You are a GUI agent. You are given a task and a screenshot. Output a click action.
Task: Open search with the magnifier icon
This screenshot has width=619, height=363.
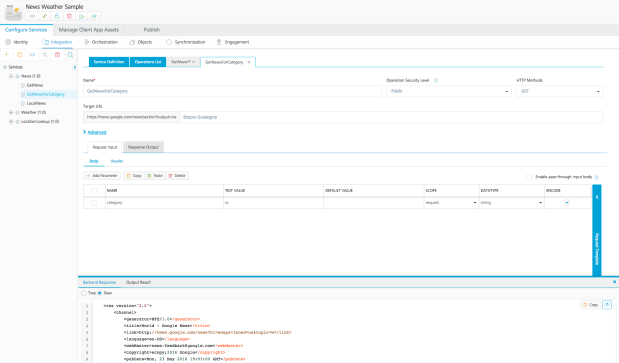point(70,55)
